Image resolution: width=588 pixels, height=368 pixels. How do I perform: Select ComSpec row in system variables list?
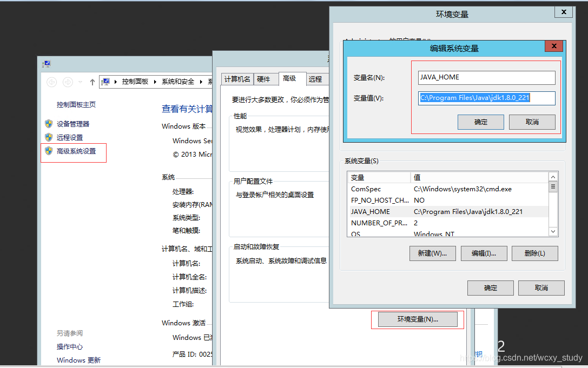pos(448,189)
